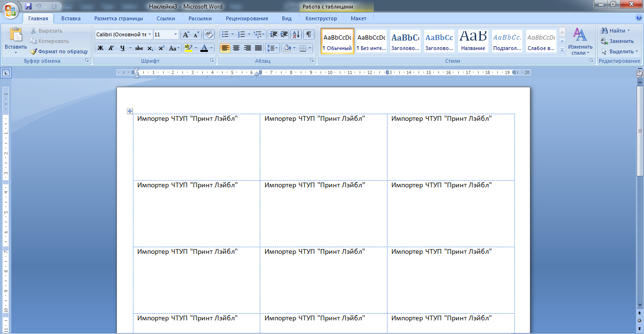Image resolution: width=644 pixels, height=334 pixels.
Task: Apply the black font color button
Action: click(x=204, y=48)
